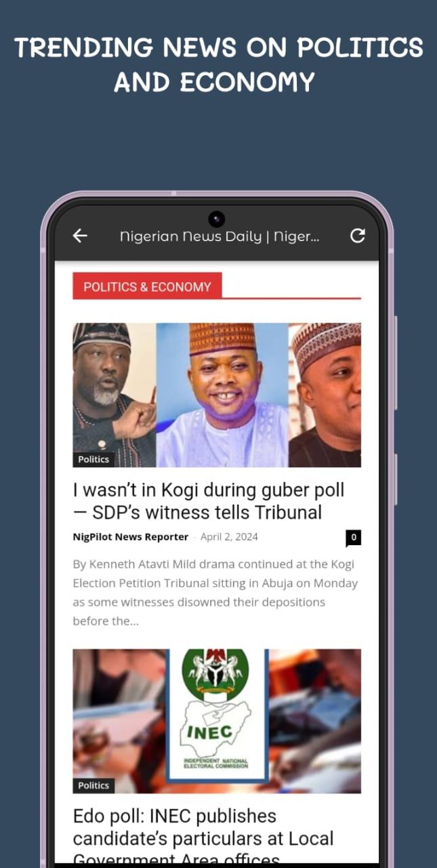437x868 pixels.
Task: Click the man in blue attire photo
Action: (222, 395)
